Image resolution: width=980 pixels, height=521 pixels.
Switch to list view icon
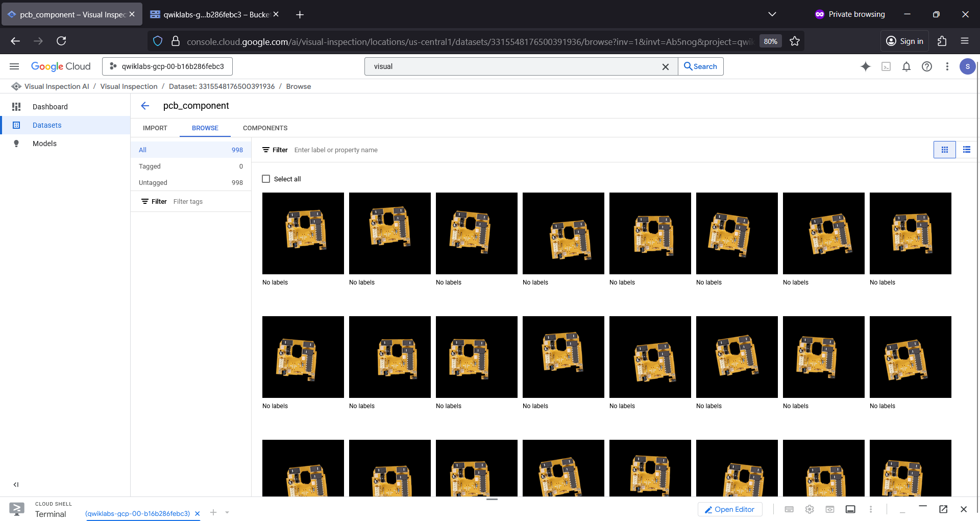click(967, 150)
